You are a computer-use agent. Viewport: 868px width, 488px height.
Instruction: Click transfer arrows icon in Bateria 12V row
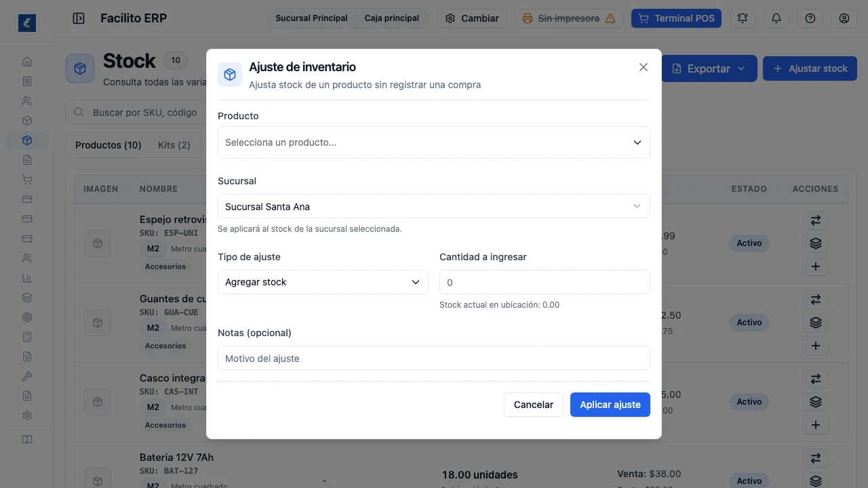point(816,458)
